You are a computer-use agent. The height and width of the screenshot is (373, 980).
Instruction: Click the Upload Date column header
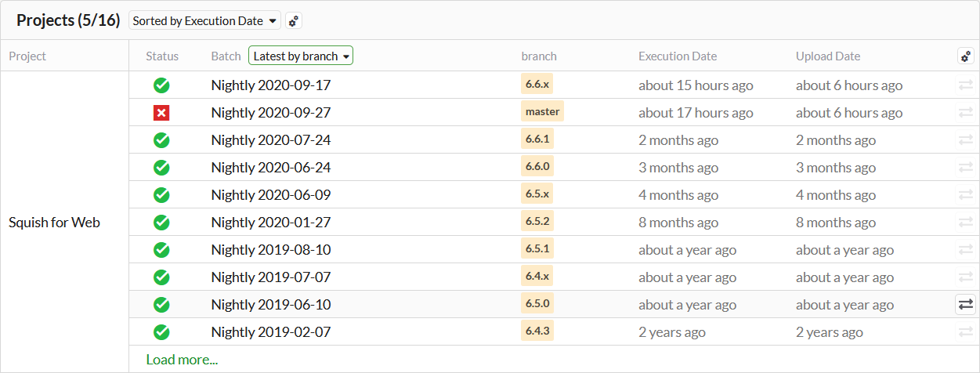(828, 56)
